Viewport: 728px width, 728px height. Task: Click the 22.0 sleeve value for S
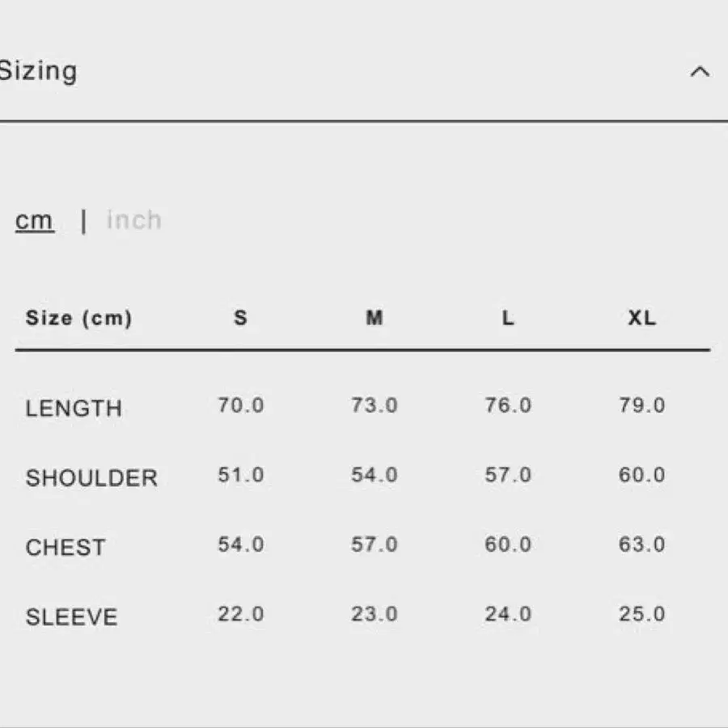pos(241,614)
